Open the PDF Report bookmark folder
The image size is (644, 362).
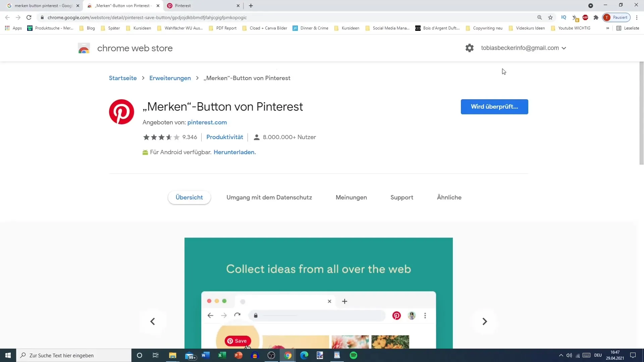pos(223,28)
